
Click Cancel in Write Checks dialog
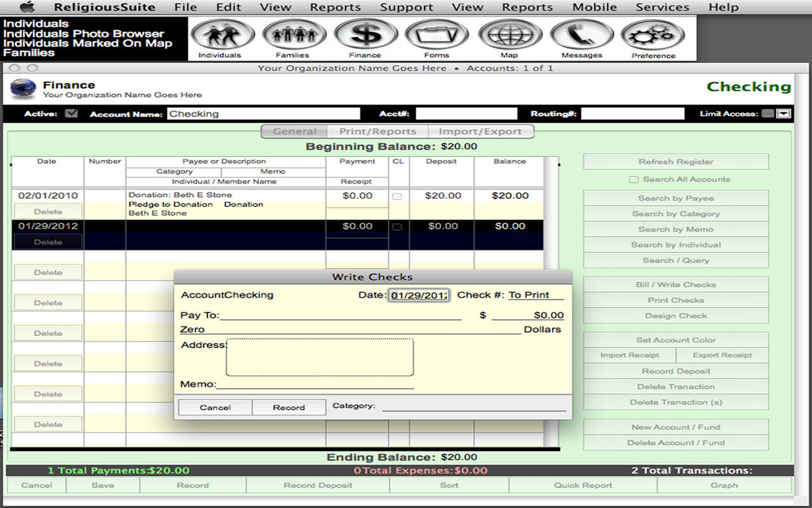(x=215, y=407)
